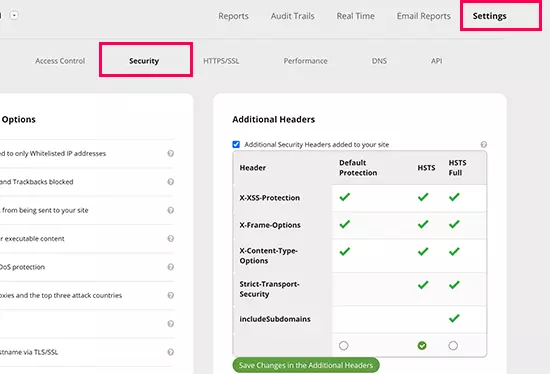Switch to the HTTPS/SSL tab
550x374 pixels.
tap(221, 61)
